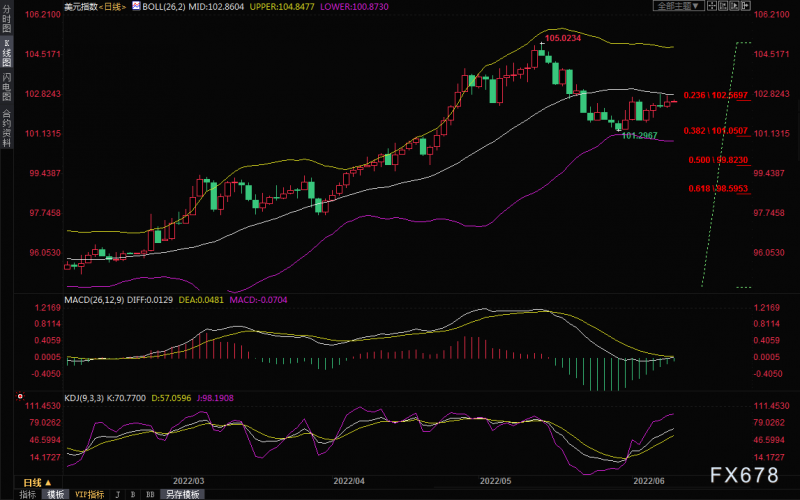Click the red marker icon beside KDJ panel
Screen dimensions: 800x500
(x=20, y=396)
